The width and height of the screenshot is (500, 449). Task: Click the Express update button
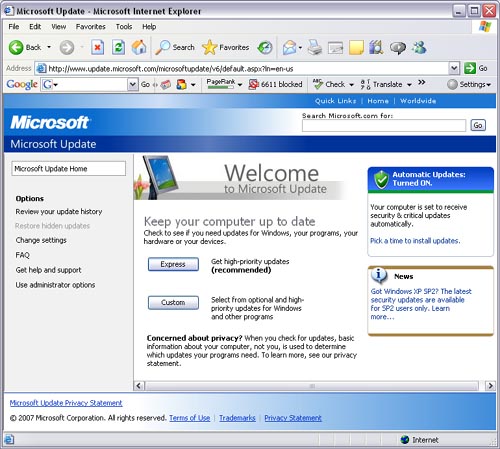tap(173, 264)
